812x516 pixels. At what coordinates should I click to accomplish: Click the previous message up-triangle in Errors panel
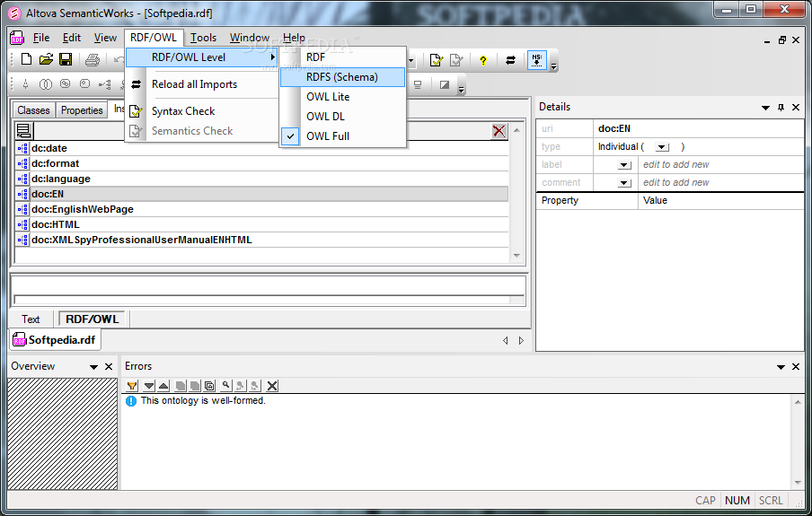(163, 386)
